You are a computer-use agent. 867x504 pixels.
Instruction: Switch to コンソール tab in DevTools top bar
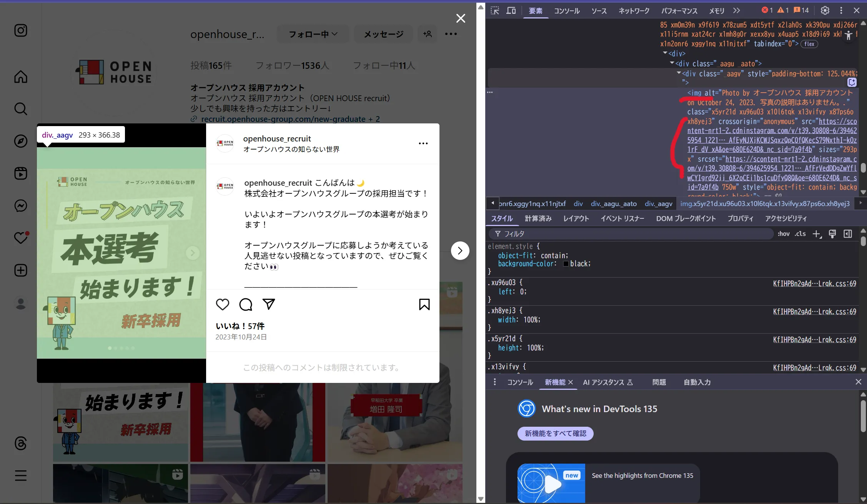(x=567, y=11)
